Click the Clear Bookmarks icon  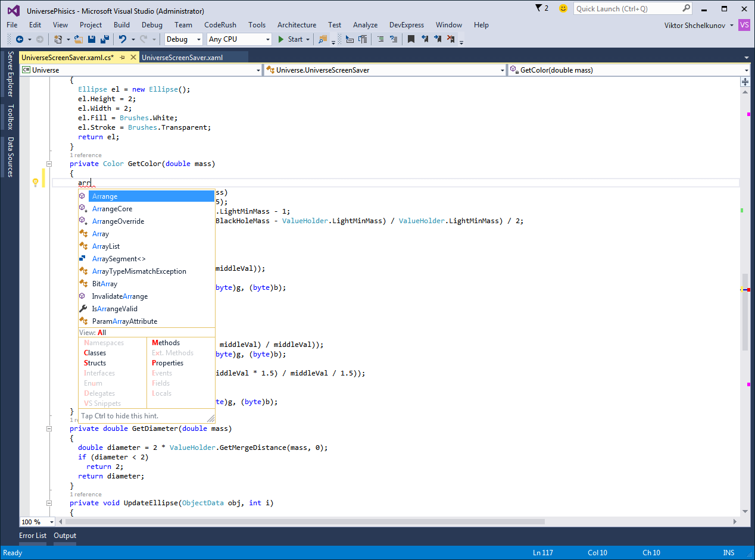pos(451,39)
